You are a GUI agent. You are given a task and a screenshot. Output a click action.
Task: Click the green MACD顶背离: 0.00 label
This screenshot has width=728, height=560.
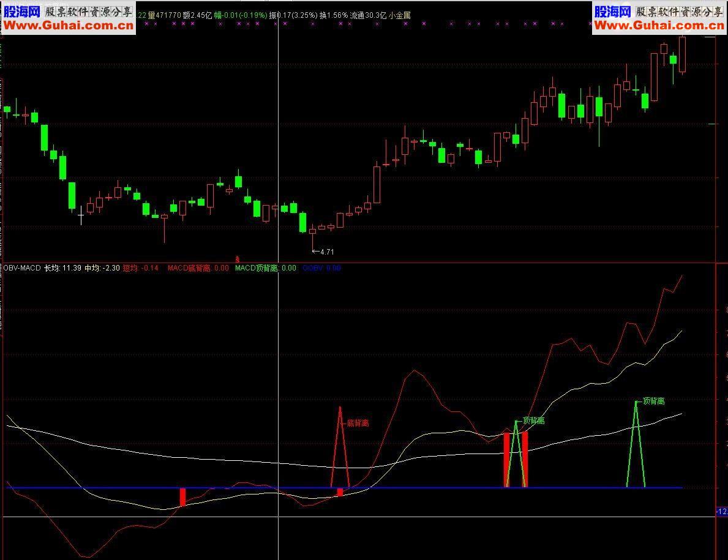click(x=266, y=268)
